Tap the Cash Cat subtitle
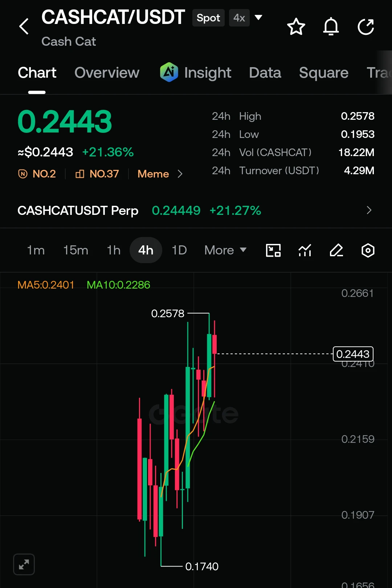The height and width of the screenshot is (588, 392). (69, 41)
